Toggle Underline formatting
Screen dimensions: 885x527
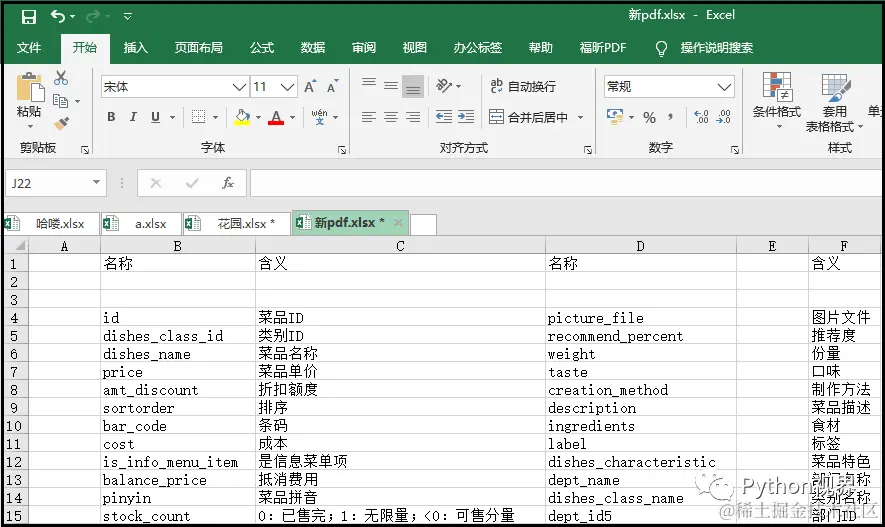pyautogui.click(x=155, y=117)
